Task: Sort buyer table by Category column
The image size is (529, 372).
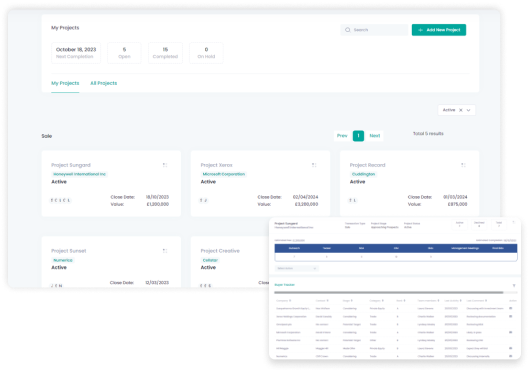Action: pos(377,301)
